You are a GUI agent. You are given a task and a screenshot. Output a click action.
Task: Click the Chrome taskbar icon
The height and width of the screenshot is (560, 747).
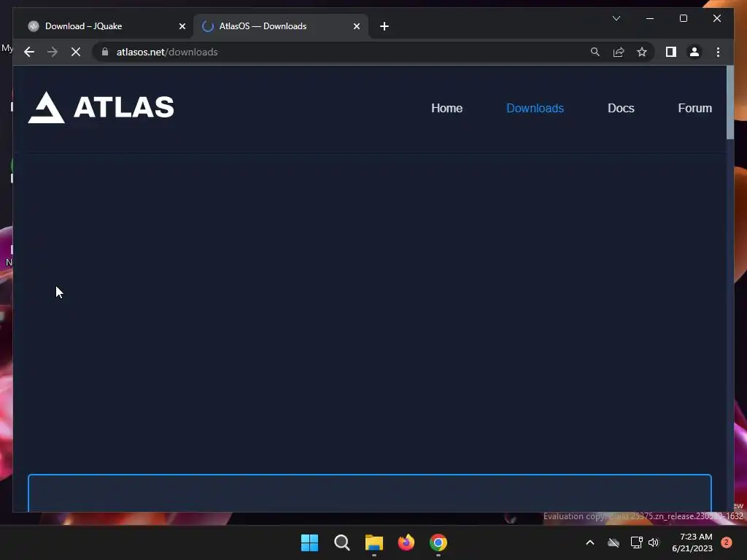click(x=438, y=542)
